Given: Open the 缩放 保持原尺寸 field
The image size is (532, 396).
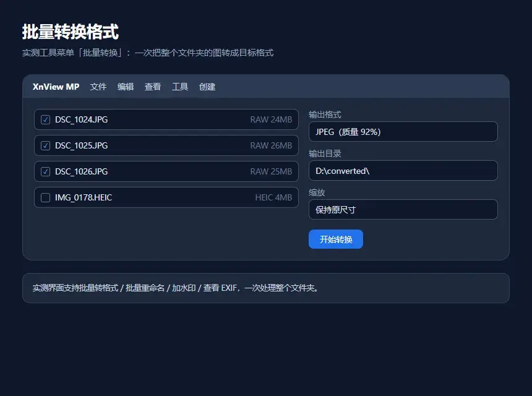Looking at the screenshot, I should 403,210.
